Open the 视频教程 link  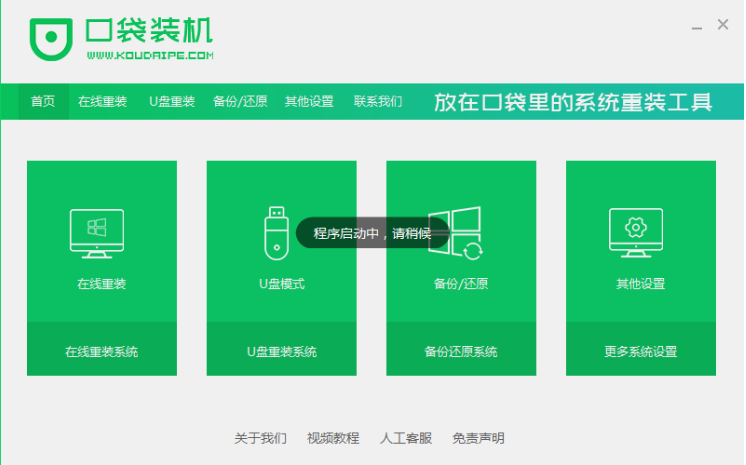[333, 438]
